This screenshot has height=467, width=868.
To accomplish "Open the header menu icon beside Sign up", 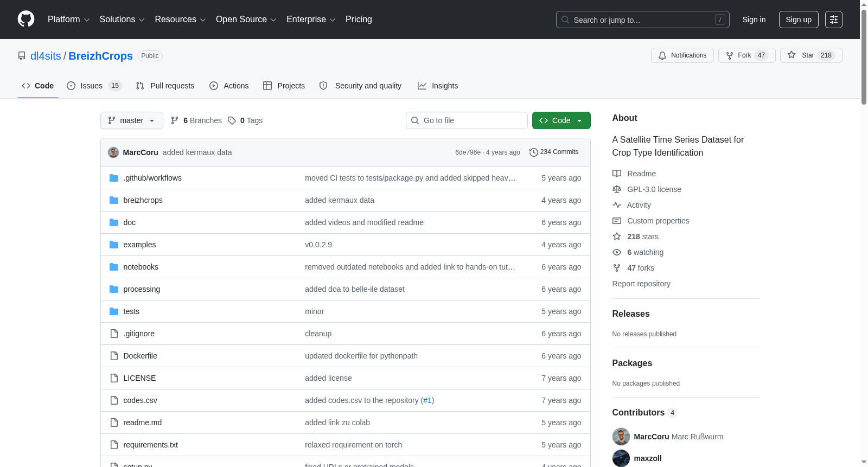I will pos(834,20).
